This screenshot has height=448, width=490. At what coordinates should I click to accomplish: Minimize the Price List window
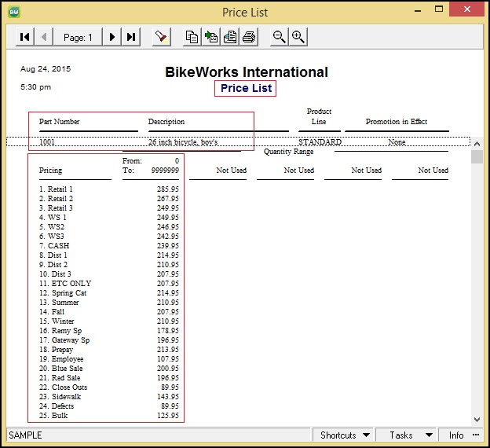[418, 11]
